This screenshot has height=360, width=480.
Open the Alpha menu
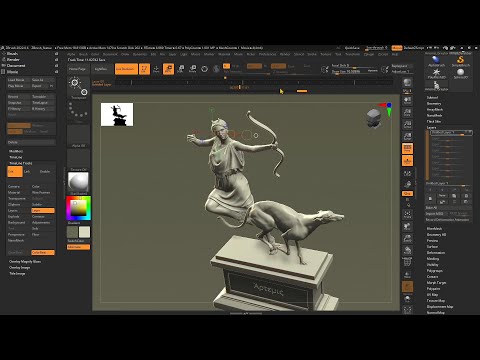tap(71, 54)
